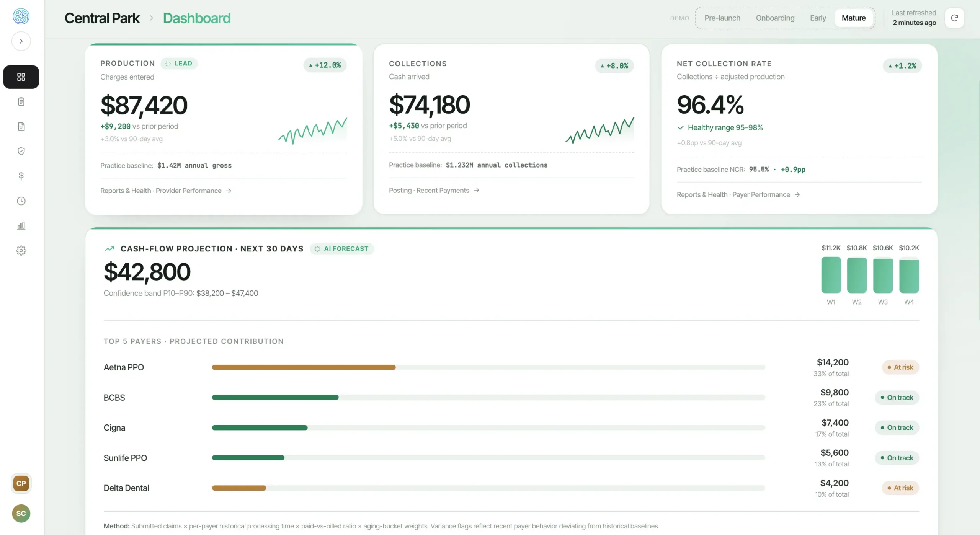This screenshot has width=980, height=535.
Task: Click the W1 forecast bar
Action: click(x=831, y=275)
